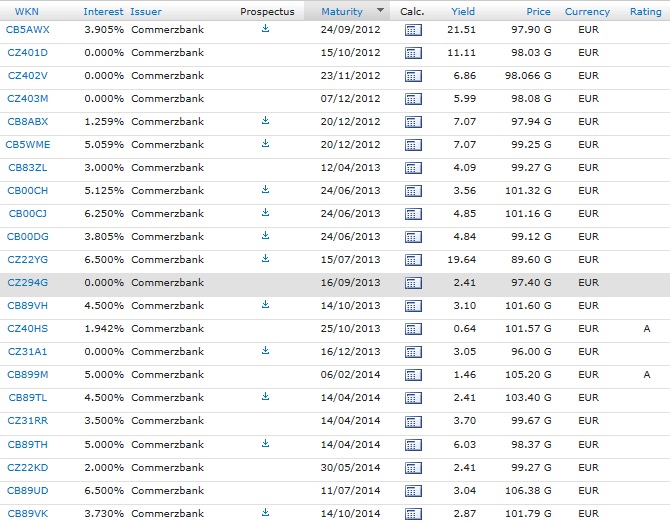Viewport: 670px width, 522px height.
Task: Select the 19.64 yield value
Action: (x=461, y=259)
